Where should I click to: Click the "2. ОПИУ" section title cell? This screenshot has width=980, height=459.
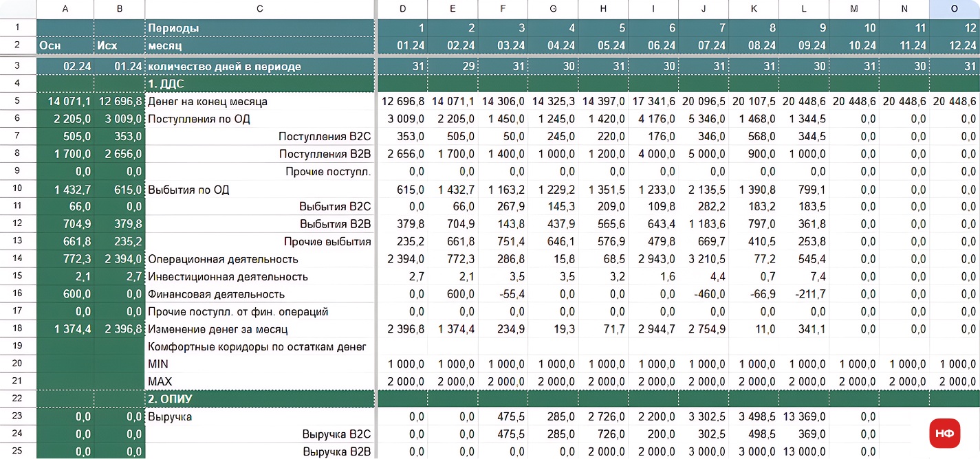tap(259, 399)
